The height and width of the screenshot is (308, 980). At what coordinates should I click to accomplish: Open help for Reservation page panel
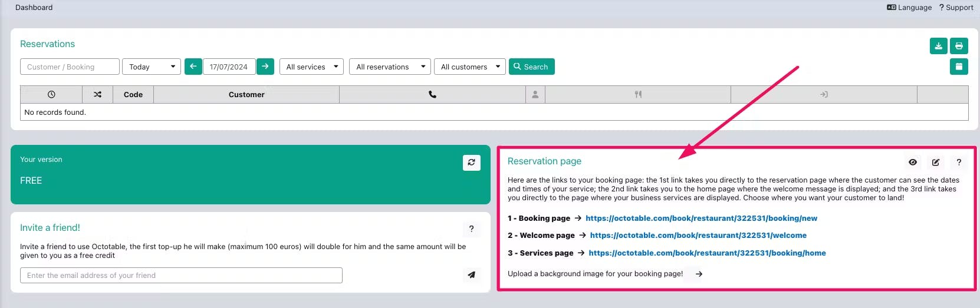[x=959, y=163]
